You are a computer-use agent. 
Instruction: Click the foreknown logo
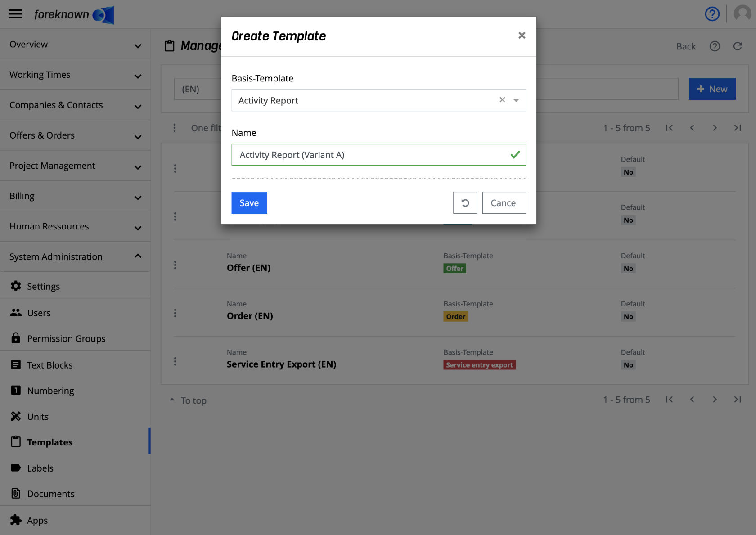point(74,15)
